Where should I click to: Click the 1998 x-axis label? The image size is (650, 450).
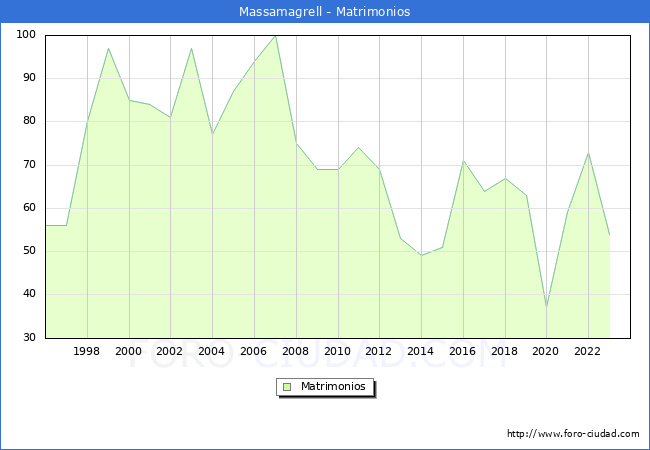click(x=87, y=351)
